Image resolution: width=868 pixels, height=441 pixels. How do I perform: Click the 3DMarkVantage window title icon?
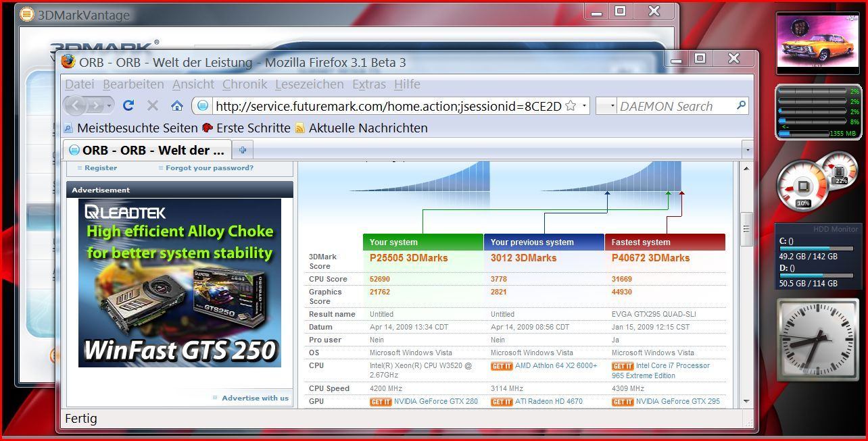point(27,14)
